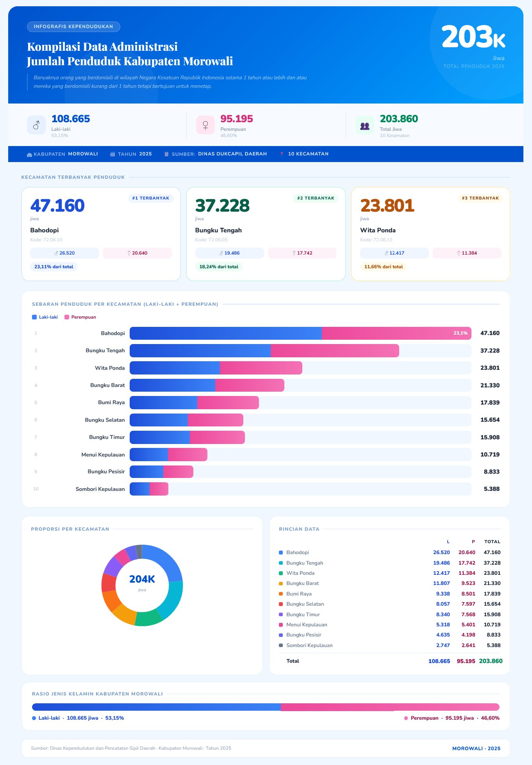The height and width of the screenshot is (765, 532).
Task: Click the pin icon before 10 Kecamatan
Action: (282, 154)
